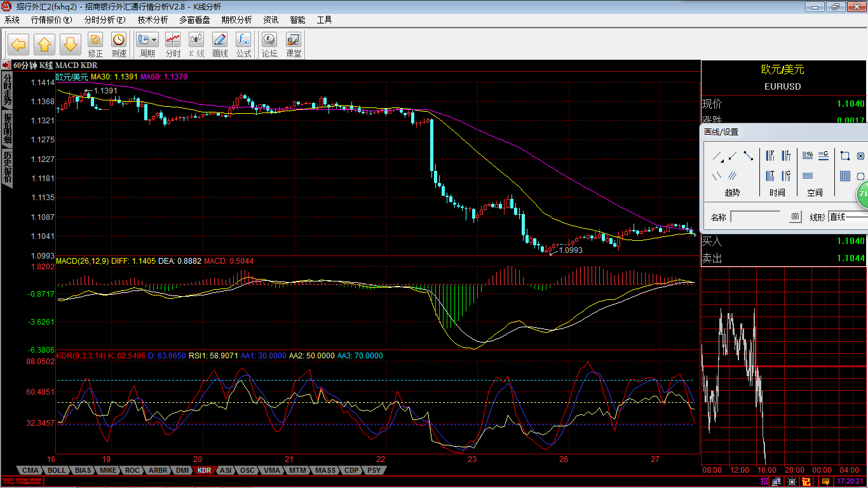Image resolution: width=868 pixels, height=488 pixels.
Task: Click the 名称 name input field
Action: (x=755, y=217)
